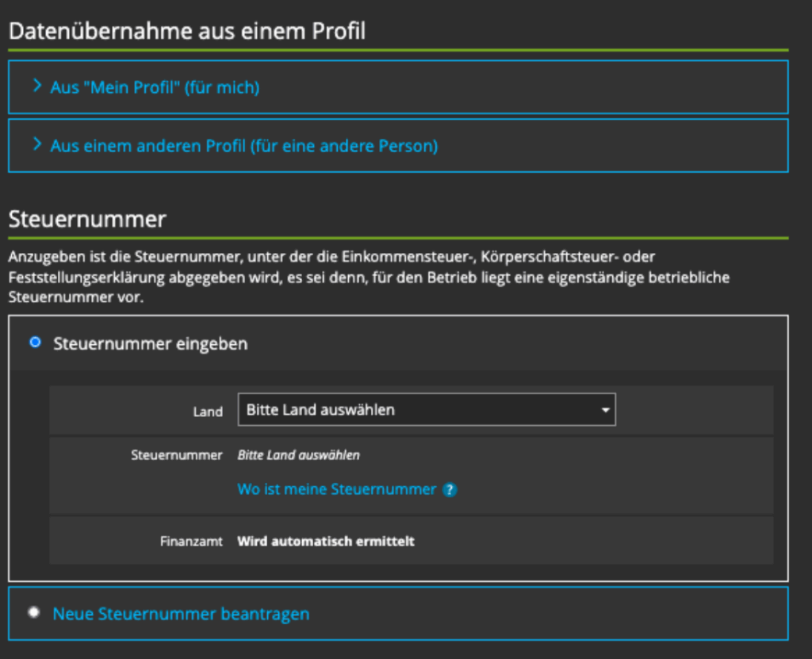This screenshot has height=659, width=812.
Task: Expand Aus einem anderen Profil (für eine andere Person)
Action: click(x=243, y=146)
